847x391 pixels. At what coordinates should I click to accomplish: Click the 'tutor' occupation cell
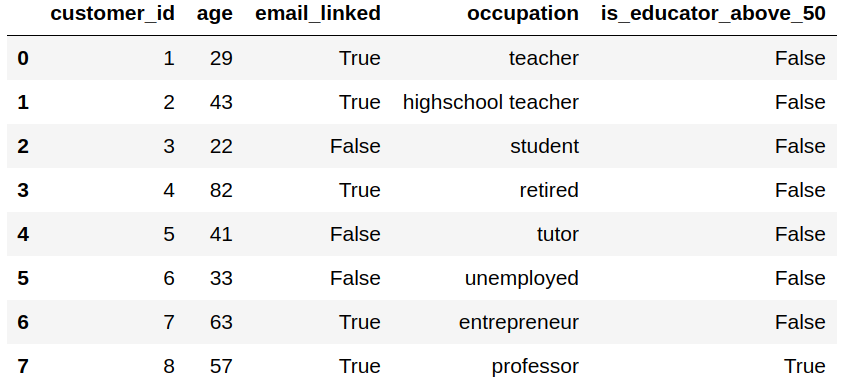point(557,234)
